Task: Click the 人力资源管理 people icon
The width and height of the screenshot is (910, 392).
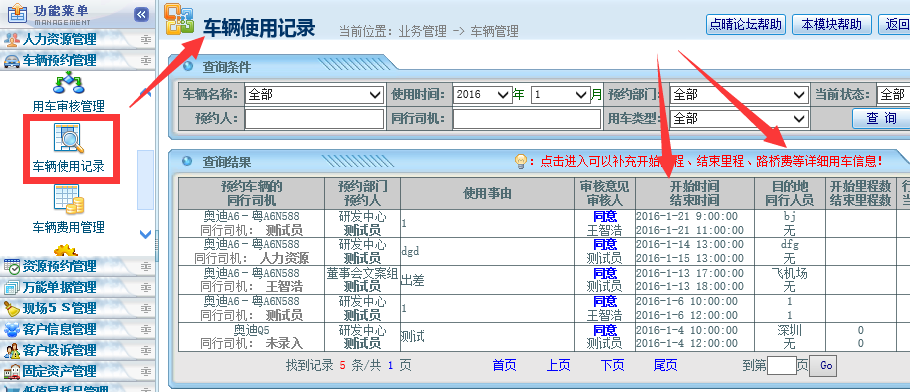Action: [x=12, y=39]
